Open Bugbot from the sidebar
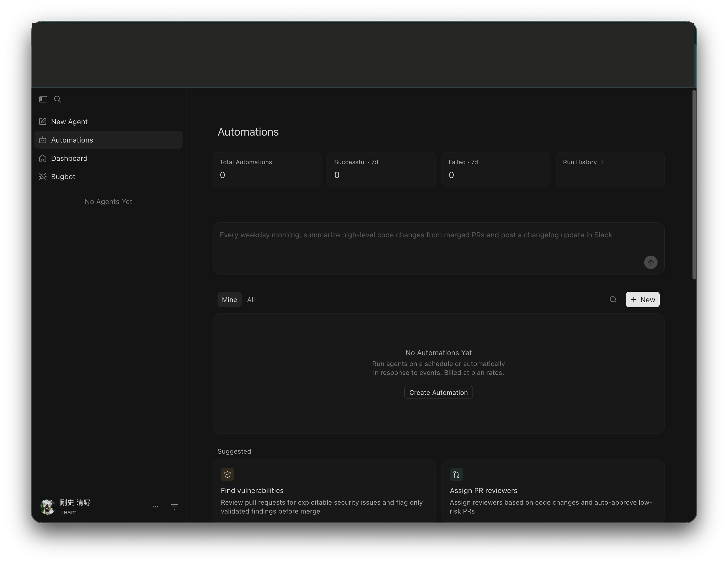728x564 pixels. pos(63,177)
